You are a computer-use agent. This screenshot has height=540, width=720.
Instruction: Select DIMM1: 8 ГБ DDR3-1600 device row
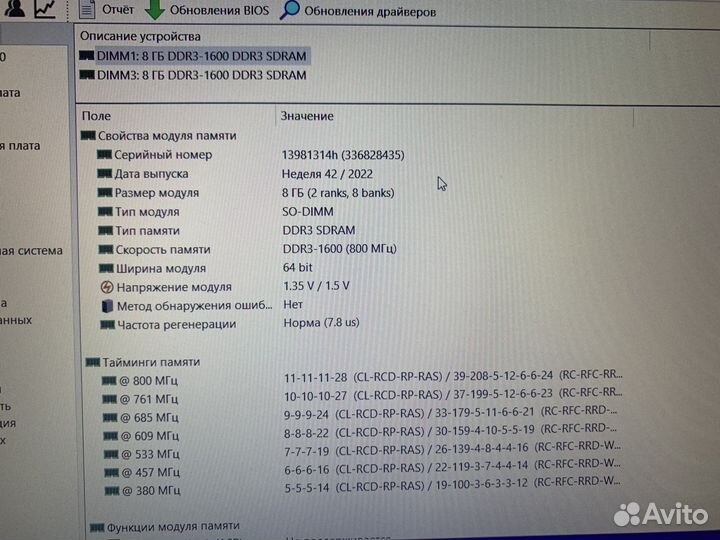coord(193,56)
